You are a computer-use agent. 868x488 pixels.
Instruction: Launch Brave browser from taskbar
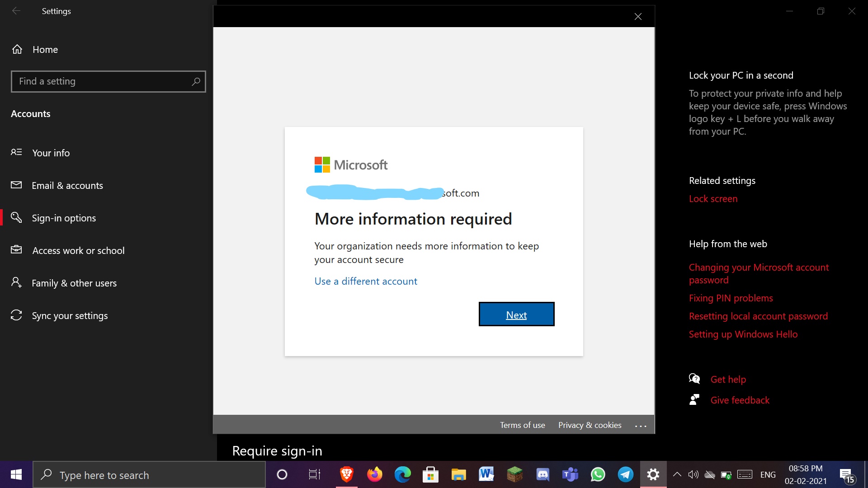(347, 474)
